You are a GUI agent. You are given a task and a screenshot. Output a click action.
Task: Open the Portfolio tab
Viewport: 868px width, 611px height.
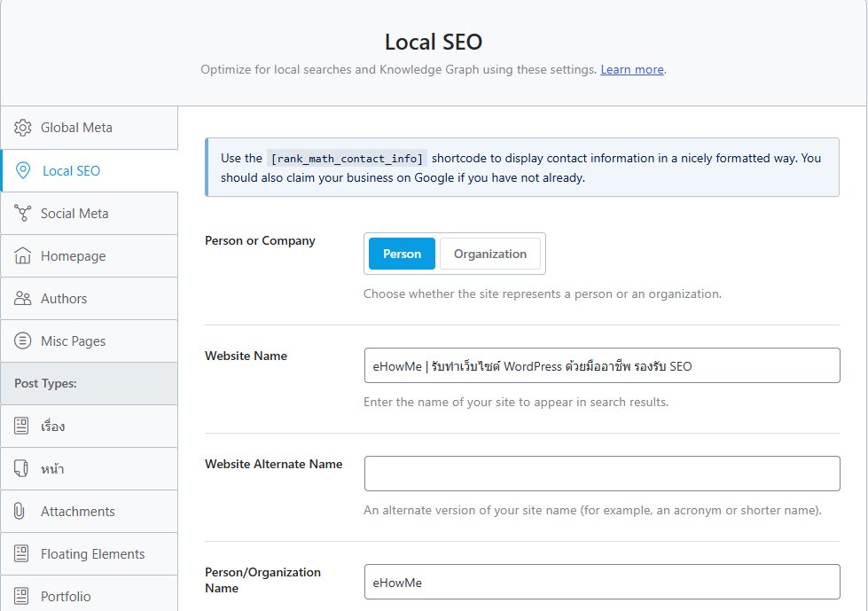[90, 594]
